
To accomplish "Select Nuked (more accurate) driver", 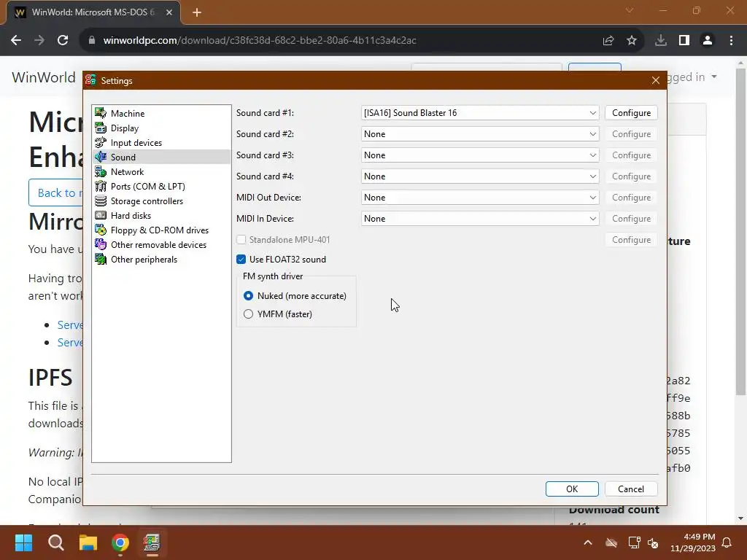I will (248, 296).
